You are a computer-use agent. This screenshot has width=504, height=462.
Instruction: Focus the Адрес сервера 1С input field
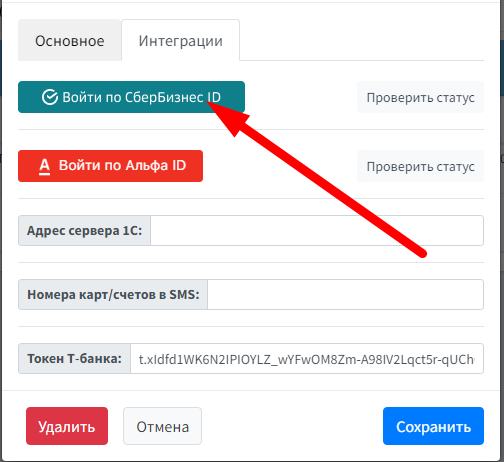[317, 231]
